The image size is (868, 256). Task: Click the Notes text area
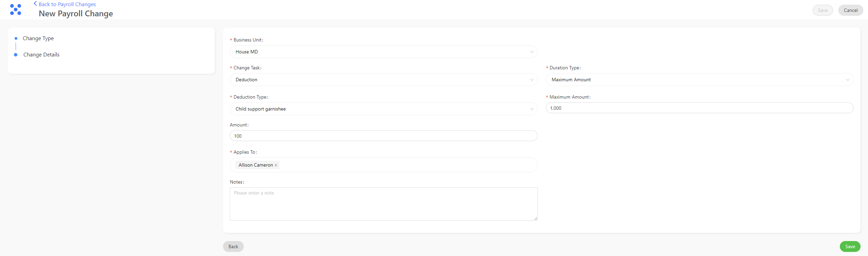[x=384, y=204]
